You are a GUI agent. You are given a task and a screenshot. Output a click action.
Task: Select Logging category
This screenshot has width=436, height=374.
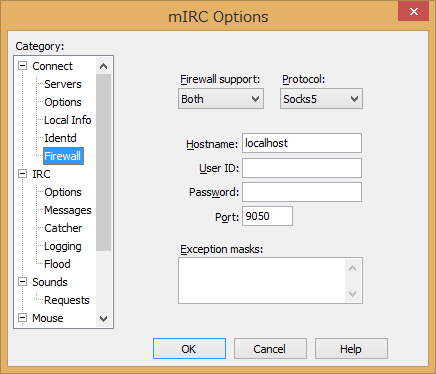coord(63,246)
